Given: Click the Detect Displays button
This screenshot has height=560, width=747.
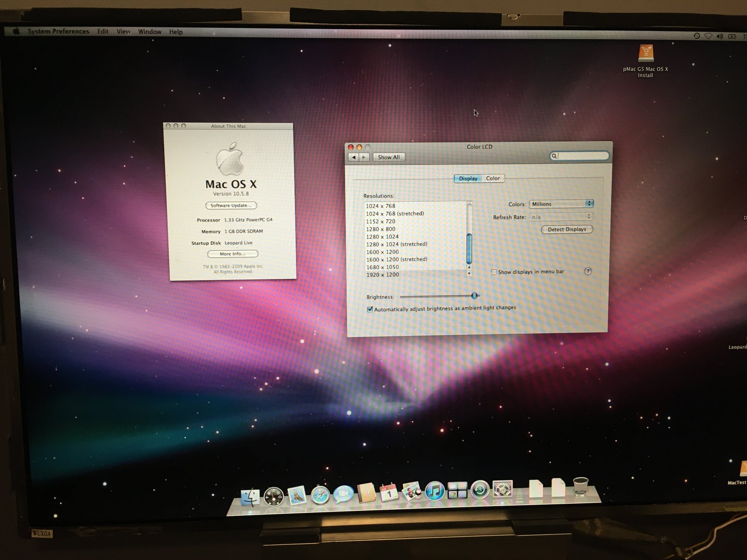Looking at the screenshot, I should click(567, 229).
